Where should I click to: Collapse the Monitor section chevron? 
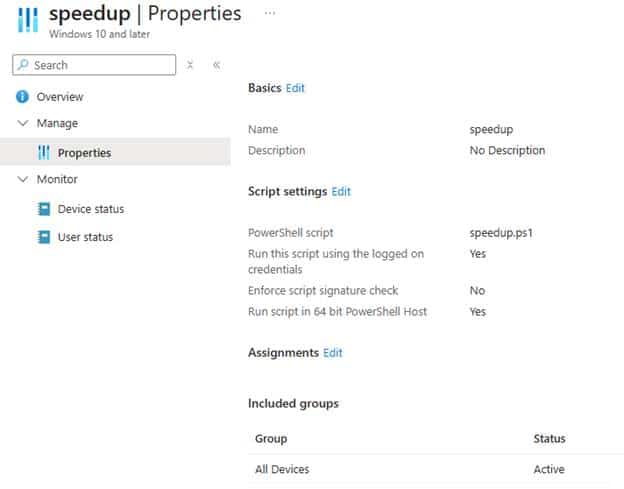point(22,179)
